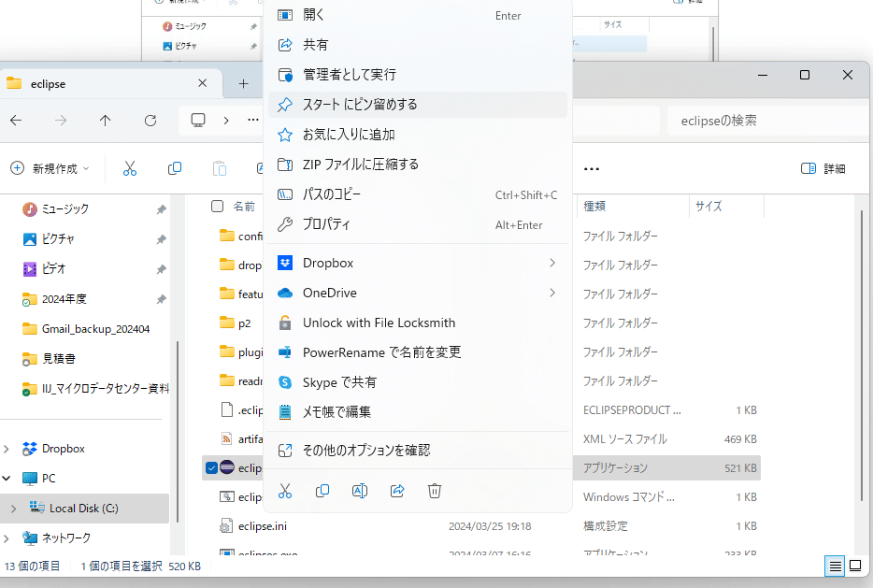Click the address bar chevron after PC icon
This screenshot has height=588, width=873.
coord(226,121)
